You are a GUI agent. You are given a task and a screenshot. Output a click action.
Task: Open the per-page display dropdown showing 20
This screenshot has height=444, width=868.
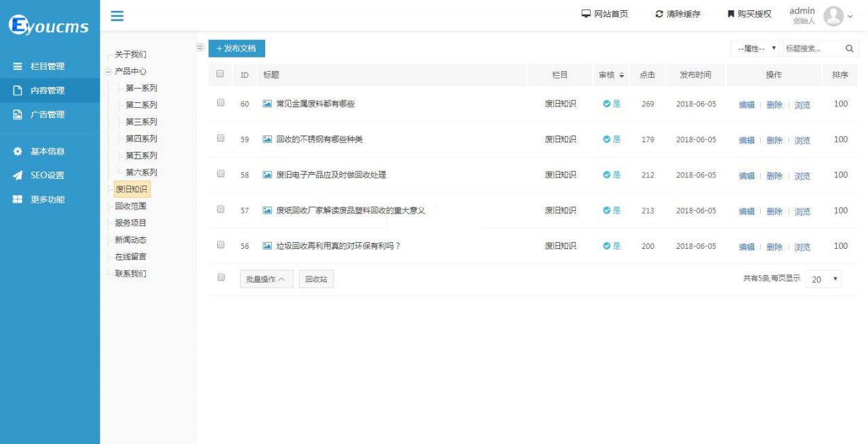824,280
